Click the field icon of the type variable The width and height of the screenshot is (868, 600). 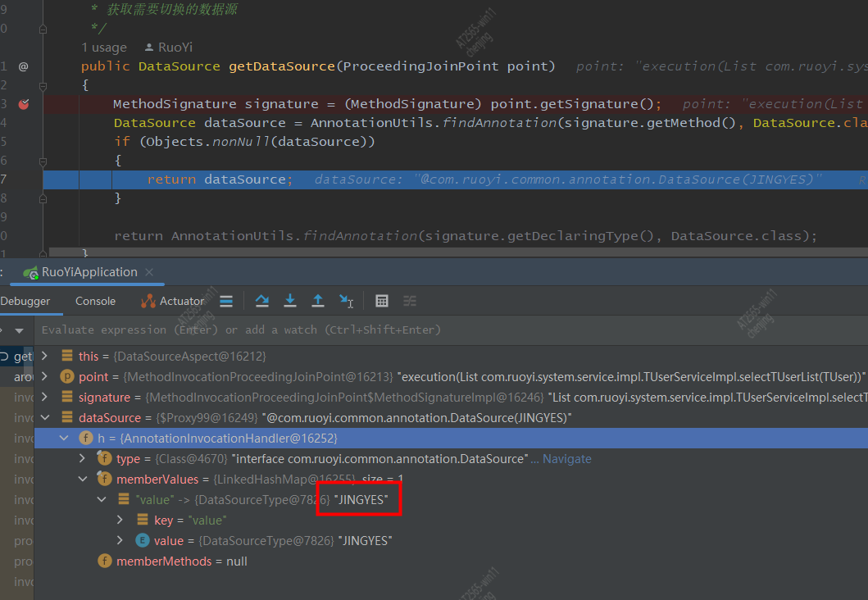coord(104,458)
